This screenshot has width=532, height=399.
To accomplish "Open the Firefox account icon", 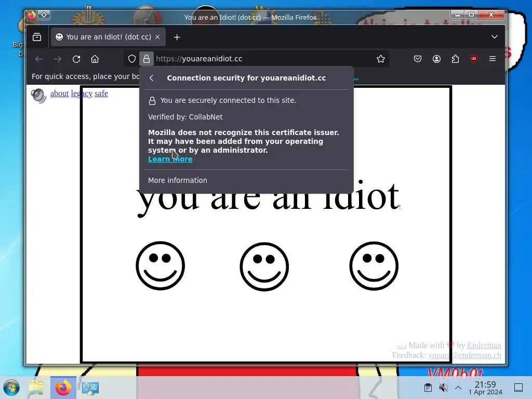I will point(436,59).
